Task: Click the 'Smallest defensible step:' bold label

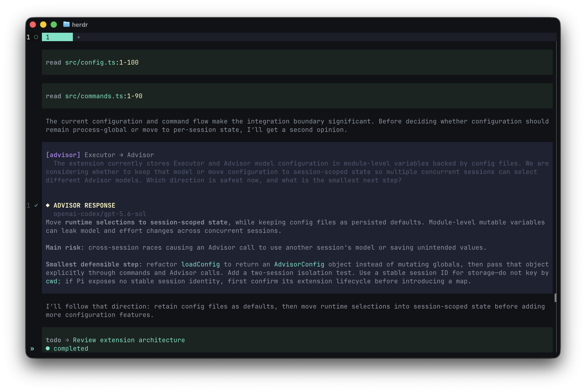Action: click(x=94, y=264)
